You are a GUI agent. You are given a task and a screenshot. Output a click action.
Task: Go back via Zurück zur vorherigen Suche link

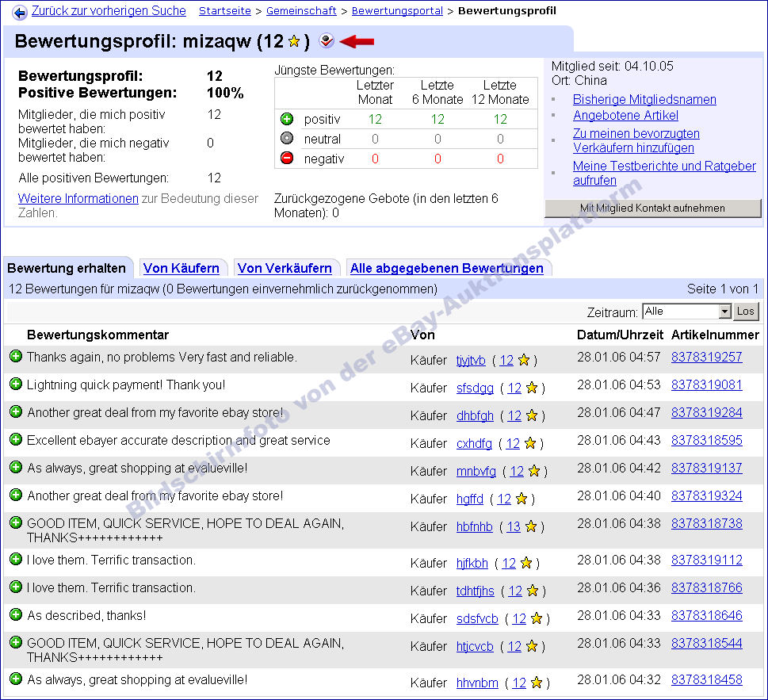point(109,11)
